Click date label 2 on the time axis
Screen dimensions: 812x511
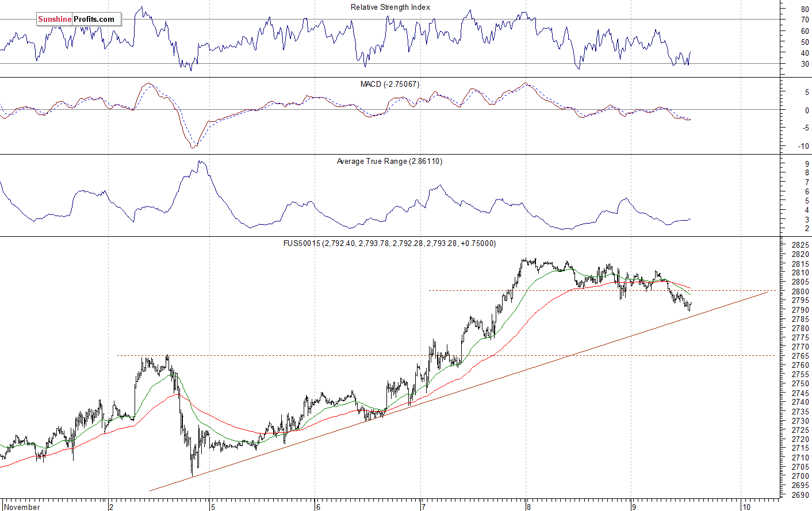pos(112,507)
